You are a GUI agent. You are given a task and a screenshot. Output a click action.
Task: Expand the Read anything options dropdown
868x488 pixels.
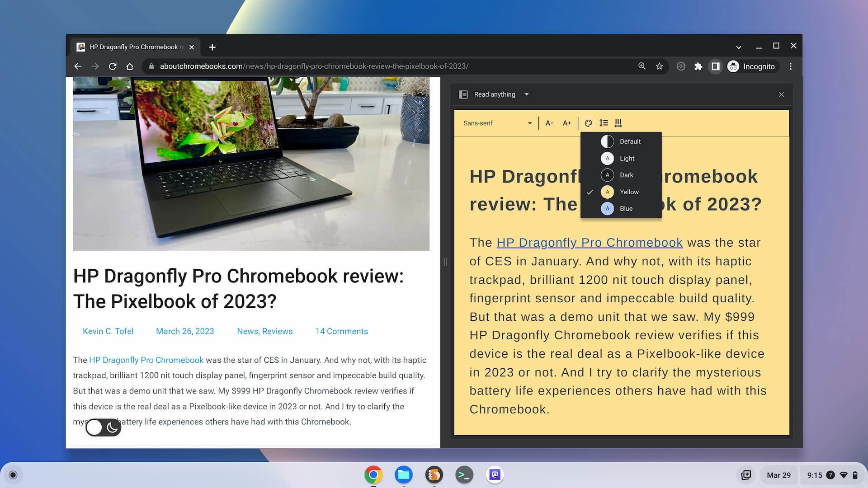pos(526,94)
